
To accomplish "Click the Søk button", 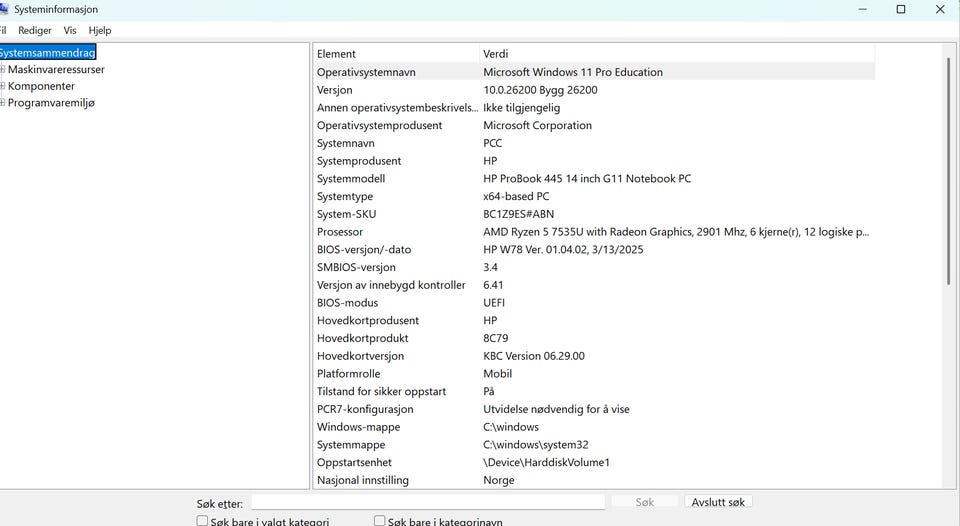I will (x=645, y=502).
